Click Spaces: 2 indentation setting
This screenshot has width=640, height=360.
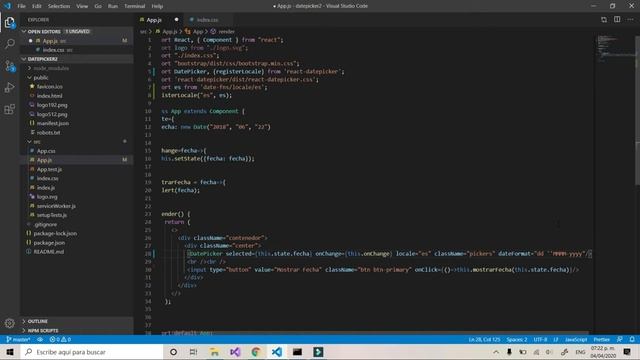[517, 339]
